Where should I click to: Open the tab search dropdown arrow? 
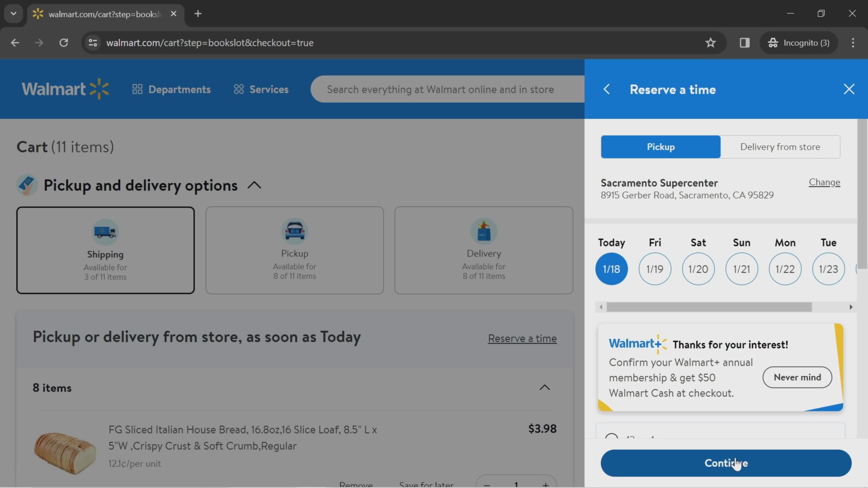(14, 14)
